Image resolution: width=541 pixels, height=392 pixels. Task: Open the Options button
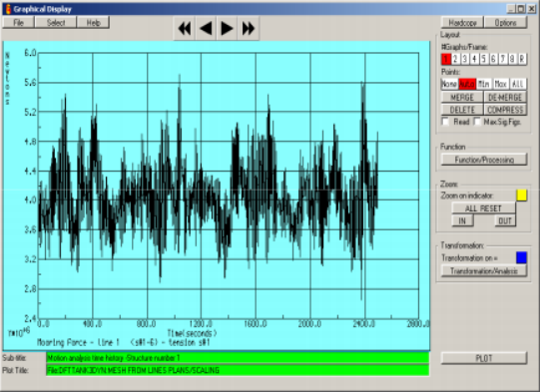point(505,23)
